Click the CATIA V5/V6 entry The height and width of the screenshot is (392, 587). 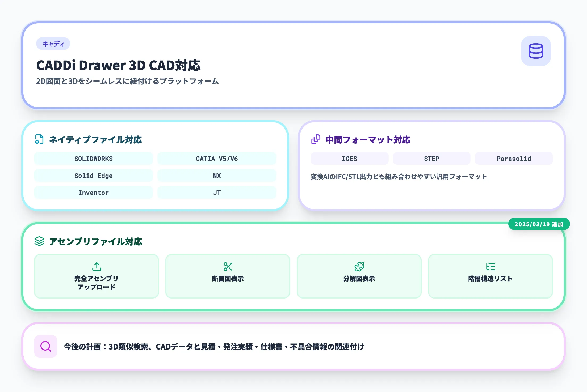pyautogui.click(x=217, y=158)
